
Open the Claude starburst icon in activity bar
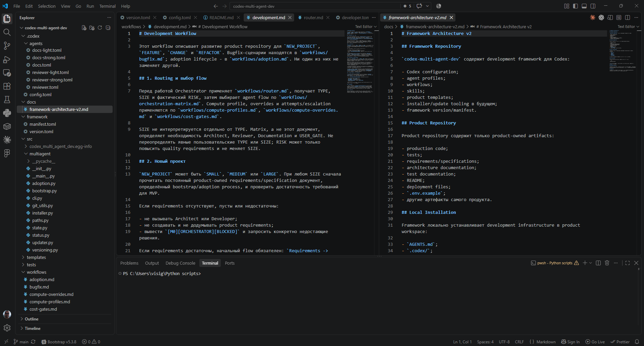[x=7, y=140]
